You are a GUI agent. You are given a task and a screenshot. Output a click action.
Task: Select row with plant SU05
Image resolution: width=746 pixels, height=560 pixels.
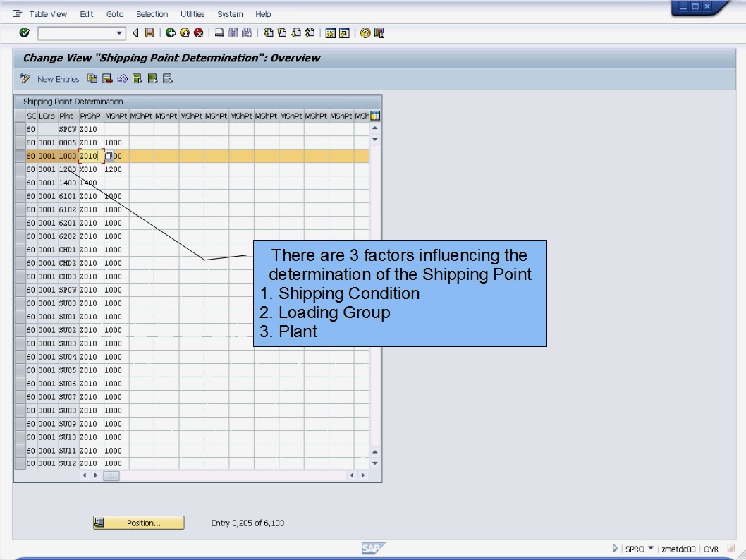coord(20,370)
